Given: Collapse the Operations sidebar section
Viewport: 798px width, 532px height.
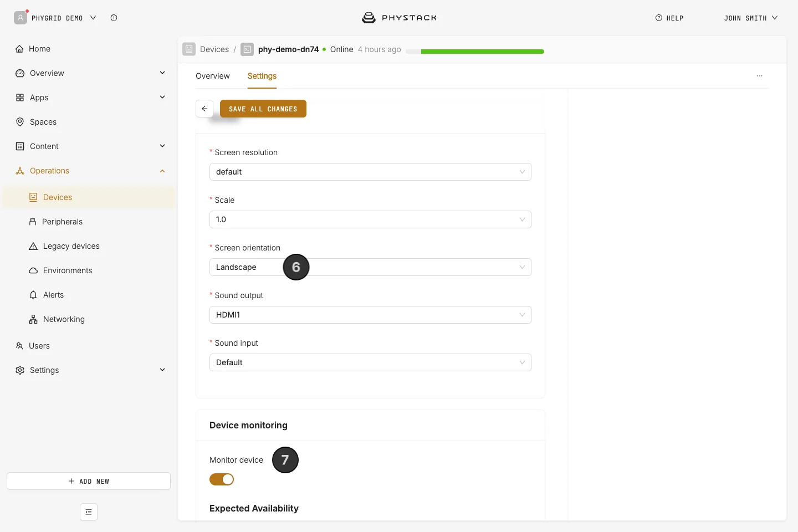Looking at the screenshot, I should 162,171.
